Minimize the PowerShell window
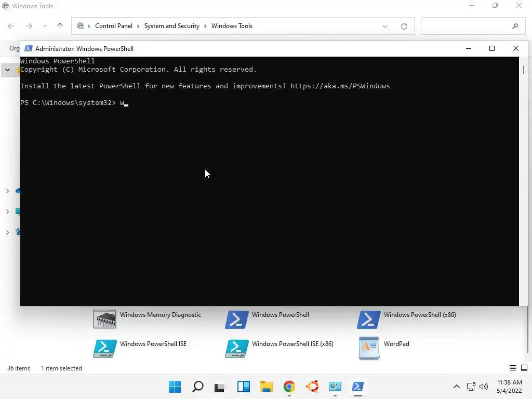The image size is (532, 399). [469, 48]
